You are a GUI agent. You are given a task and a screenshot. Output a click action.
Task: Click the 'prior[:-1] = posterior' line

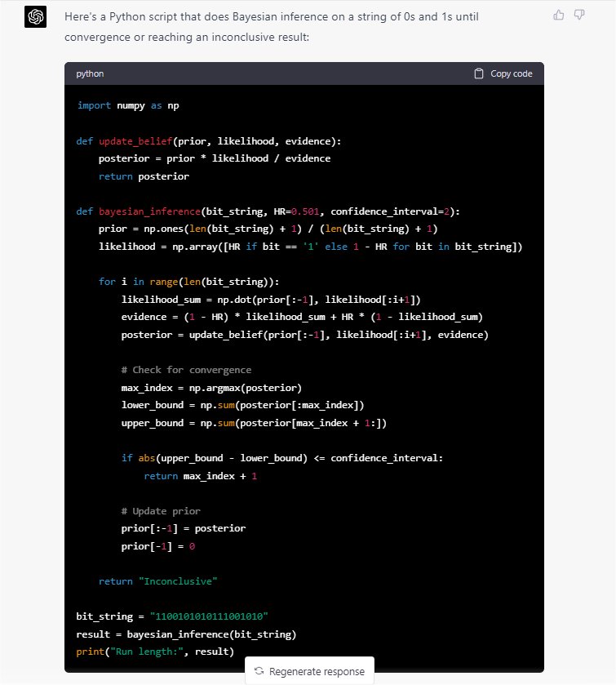click(184, 528)
